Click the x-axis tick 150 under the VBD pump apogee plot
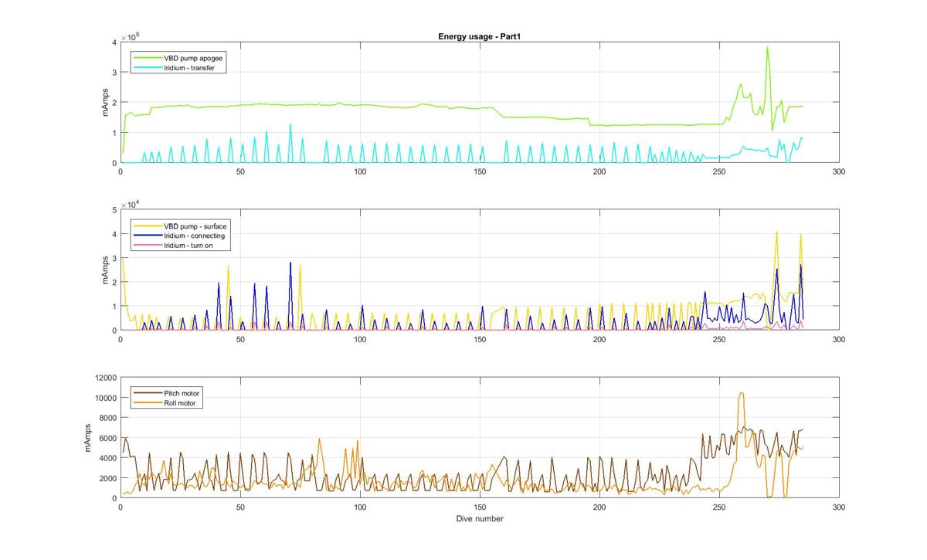This screenshot has height=560, width=927. click(x=480, y=172)
